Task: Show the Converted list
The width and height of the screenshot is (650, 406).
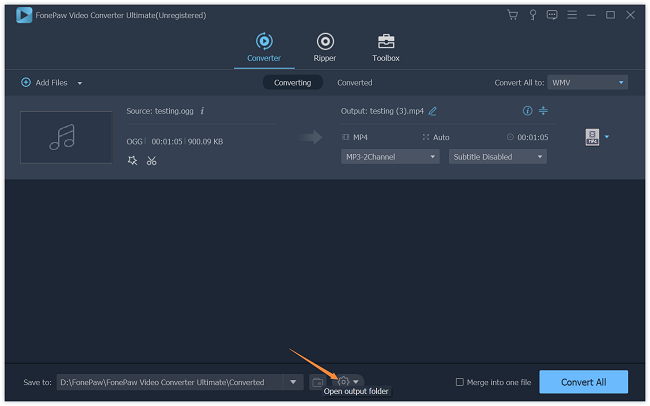Action: tap(355, 83)
